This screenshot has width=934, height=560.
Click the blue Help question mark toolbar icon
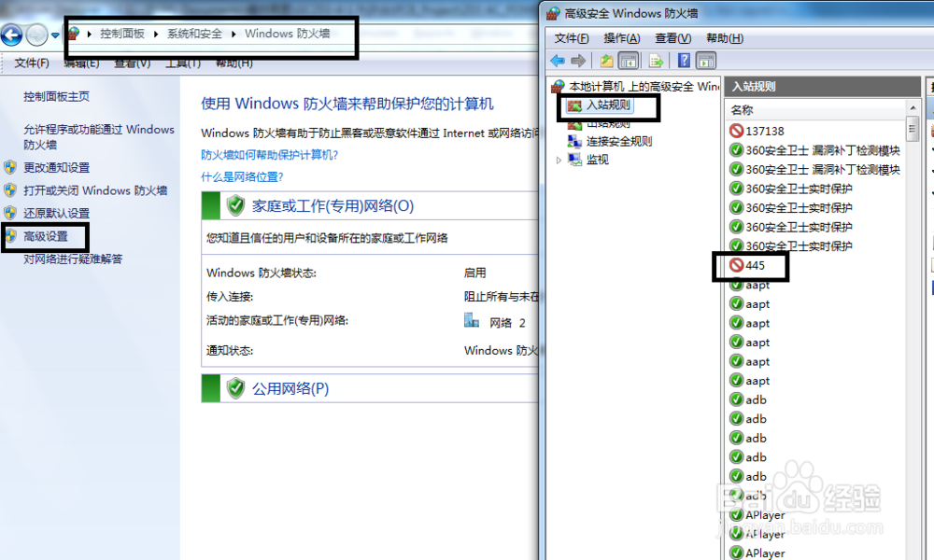tap(684, 60)
